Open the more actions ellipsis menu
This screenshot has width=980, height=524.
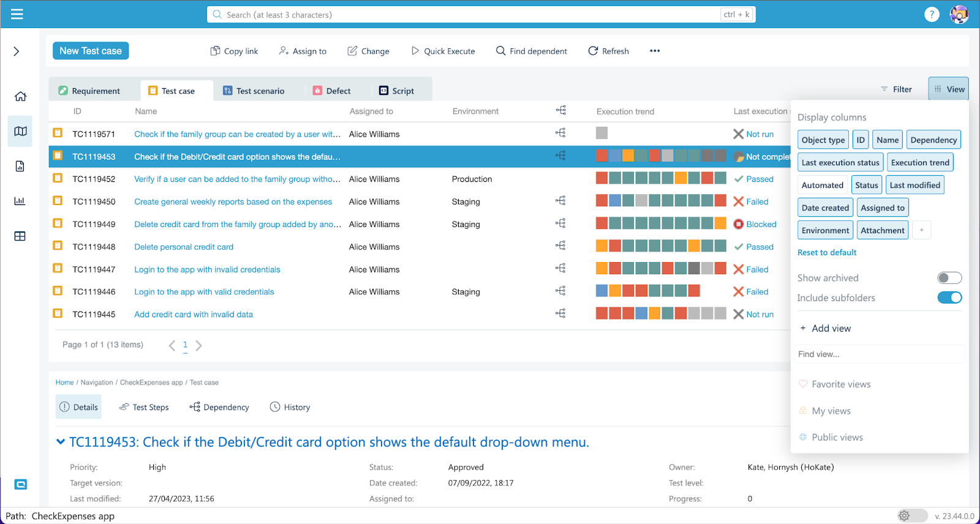pos(655,51)
